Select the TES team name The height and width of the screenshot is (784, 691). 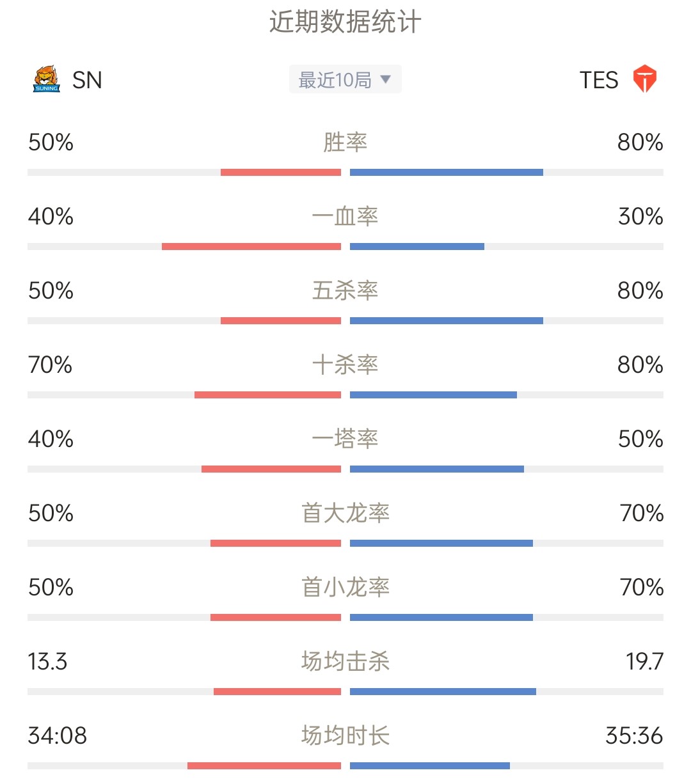pyautogui.click(x=599, y=80)
